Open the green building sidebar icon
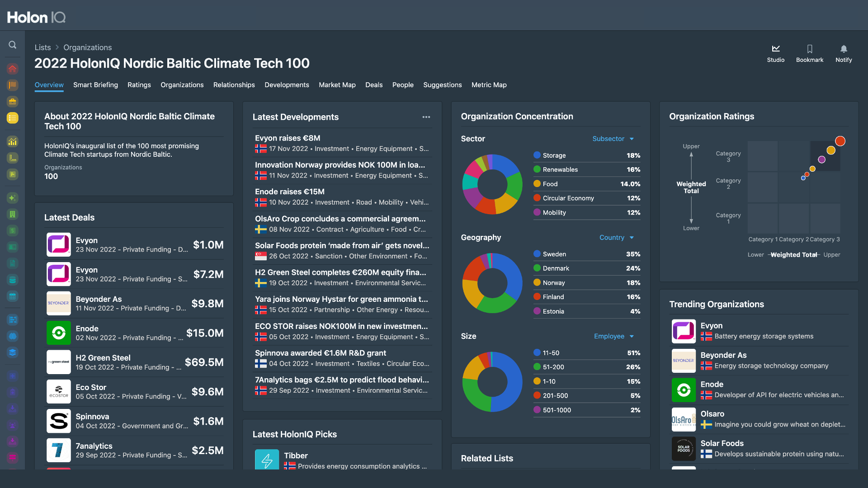The height and width of the screenshot is (488, 868). click(x=13, y=214)
